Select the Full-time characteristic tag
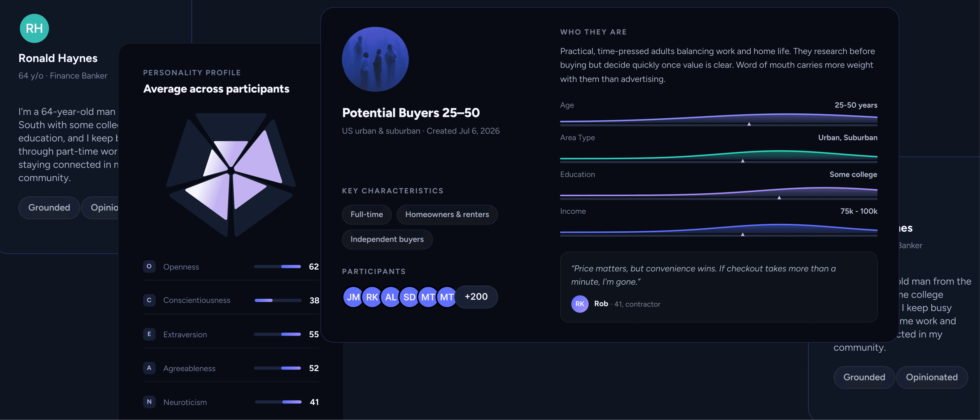This screenshot has height=420, width=980. point(367,215)
